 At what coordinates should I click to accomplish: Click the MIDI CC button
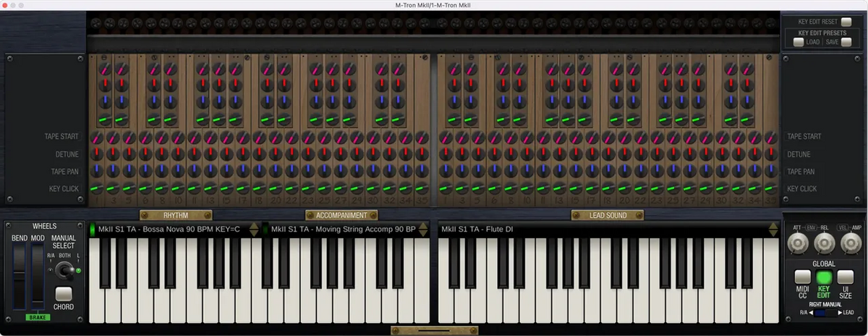[x=803, y=277]
